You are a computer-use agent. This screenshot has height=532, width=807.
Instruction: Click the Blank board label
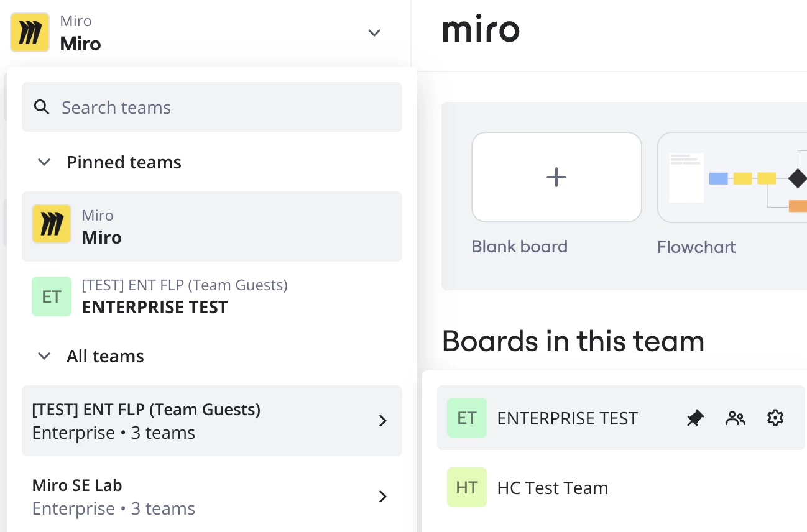(x=520, y=247)
